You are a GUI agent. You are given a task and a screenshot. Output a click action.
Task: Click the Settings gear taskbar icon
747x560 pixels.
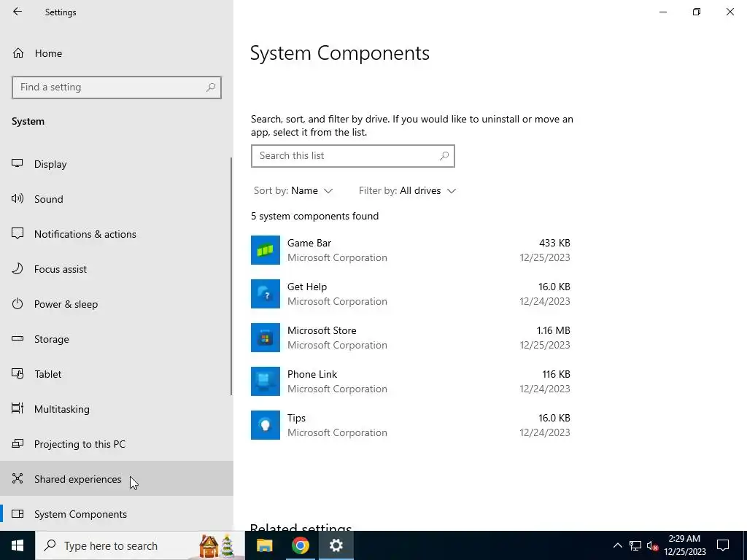pyautogui.click(x=336, y=545)
